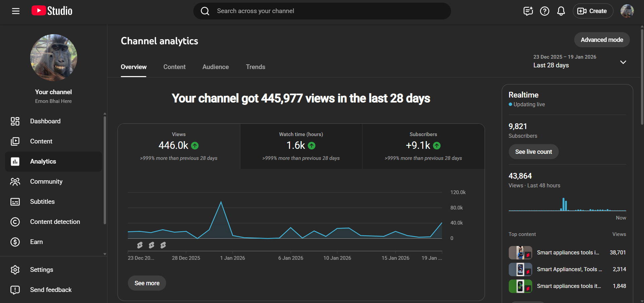Screen dimensions: 644x303
Task: Open the hamburger navigation menu
Action: (16, 11)
